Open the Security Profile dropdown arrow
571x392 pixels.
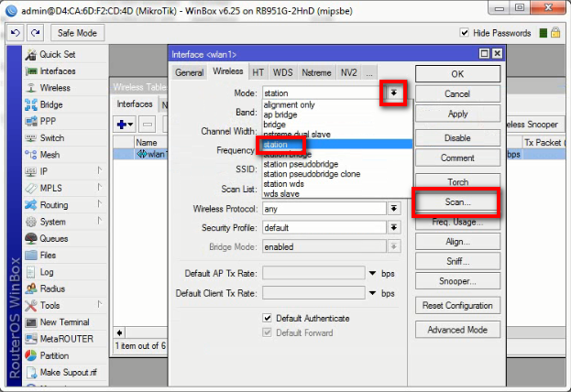tap(394, 227)
